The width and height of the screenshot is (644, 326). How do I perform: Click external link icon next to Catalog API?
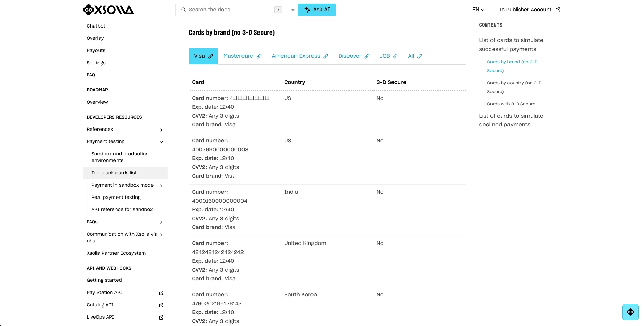tap(161, 305)
